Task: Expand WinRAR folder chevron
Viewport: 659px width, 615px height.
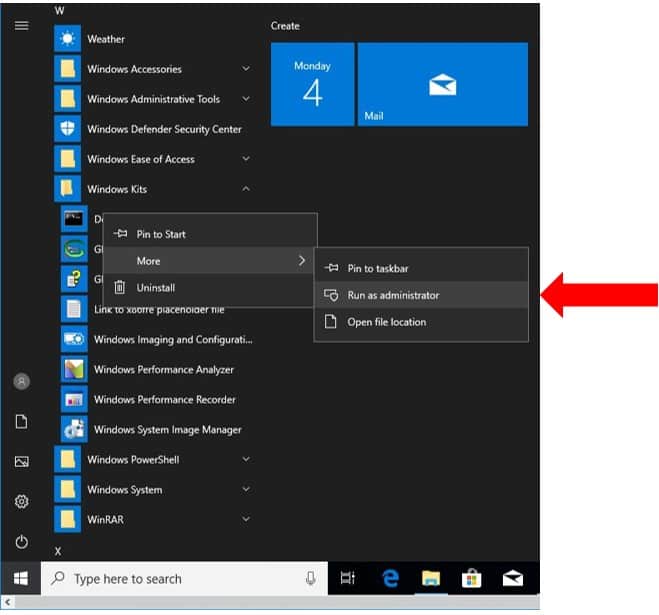Action: tap(246, 519)
